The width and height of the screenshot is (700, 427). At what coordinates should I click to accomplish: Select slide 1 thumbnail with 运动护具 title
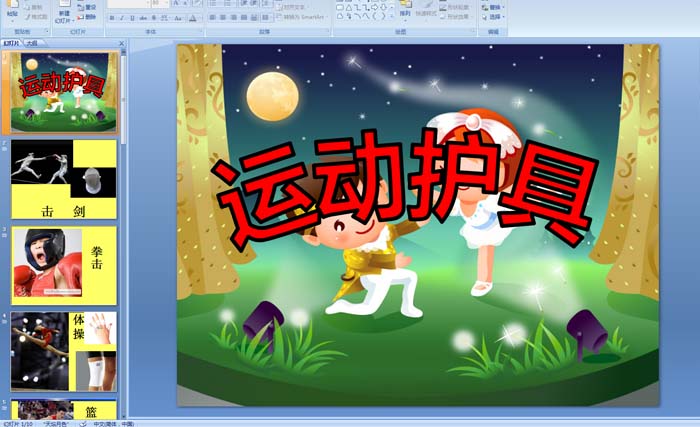pyautogui.click(x=64, y=92)
